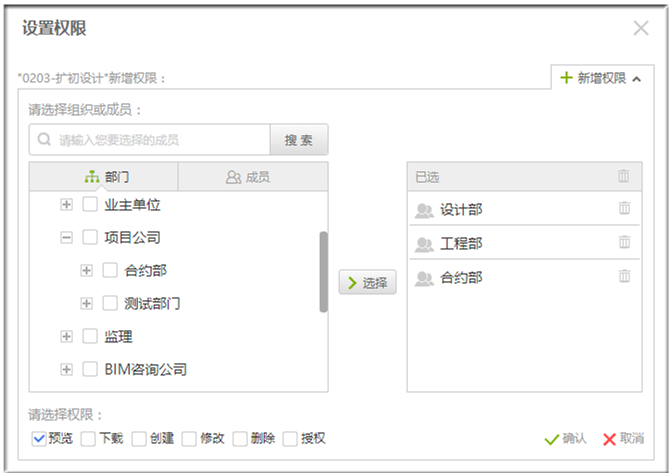This screenshot has height=473, width=671.
Task: Expand the 业主单位 tree node
Action: coord(67,205)
